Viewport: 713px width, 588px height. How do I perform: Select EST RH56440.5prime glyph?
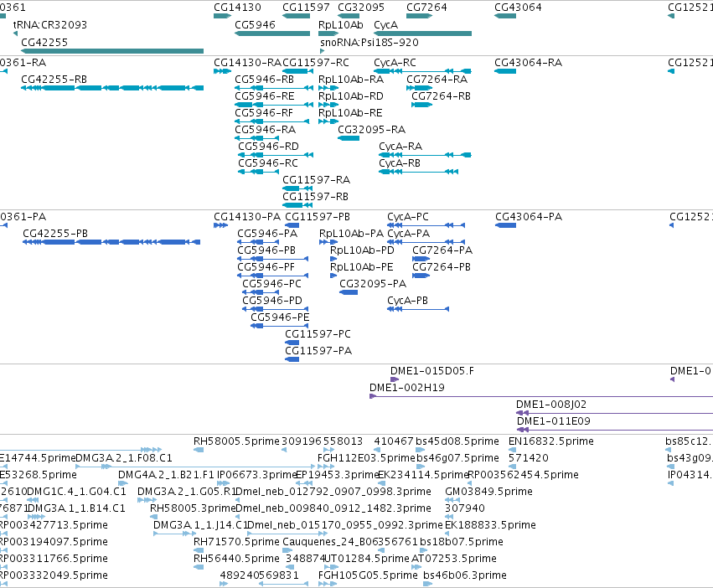pyautogui.click(x=199, y=567)
